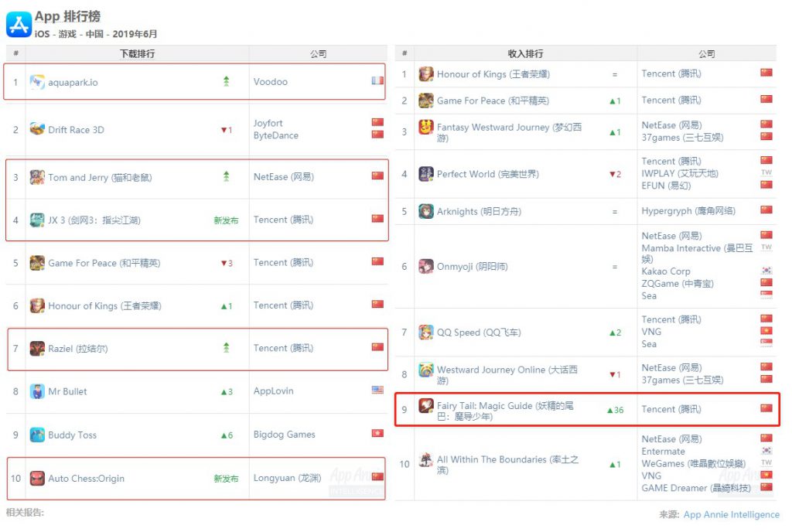792x532 pixels.
Task: Click the 公司 header in the download table
Action: (318, 53)
